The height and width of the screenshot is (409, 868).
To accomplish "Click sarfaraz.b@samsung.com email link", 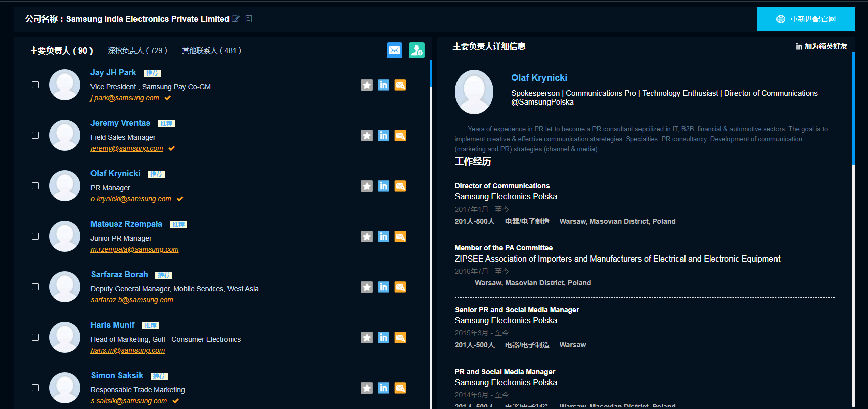I will point(132,300).
